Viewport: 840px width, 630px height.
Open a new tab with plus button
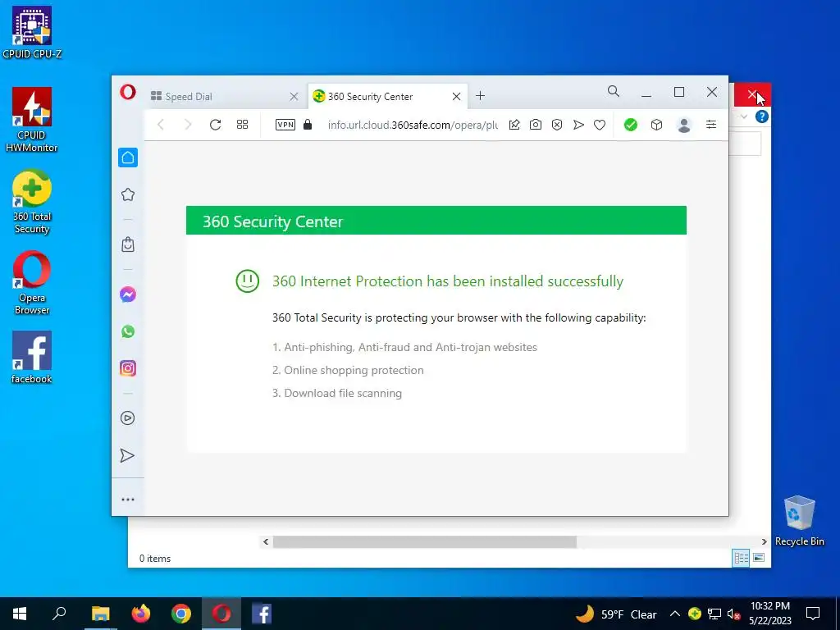[480, 96]
